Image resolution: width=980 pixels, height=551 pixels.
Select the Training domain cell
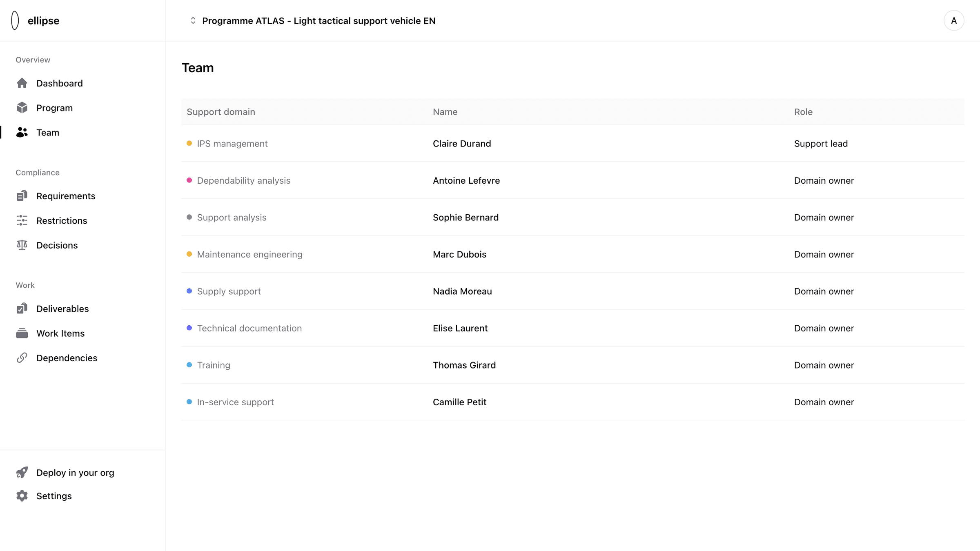tap(214, 365)
